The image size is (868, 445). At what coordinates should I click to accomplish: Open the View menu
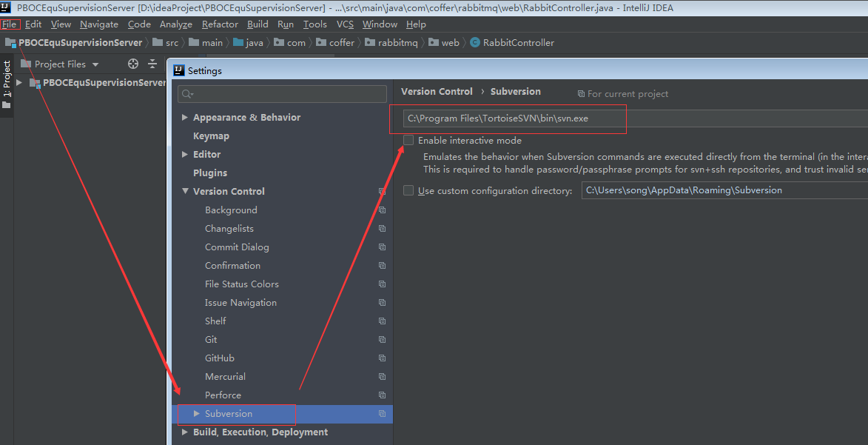(x=61, y=24)
